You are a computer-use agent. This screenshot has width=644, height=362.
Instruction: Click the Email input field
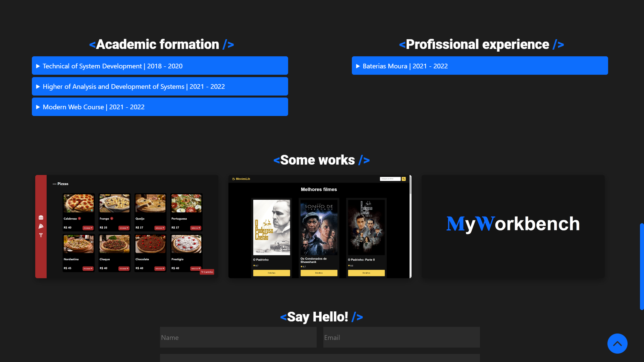(x=401, y=337)
